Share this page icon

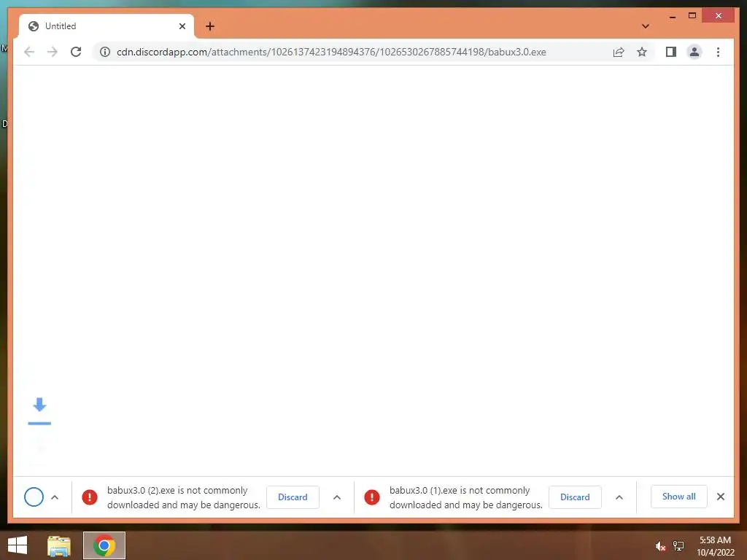tap(619, 52)
